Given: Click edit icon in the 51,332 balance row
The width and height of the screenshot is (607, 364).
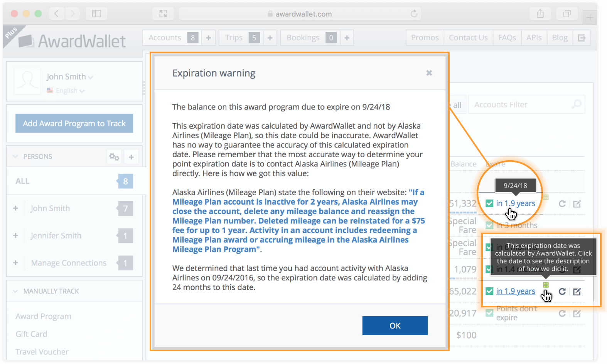Looking at the screenshot, I should 577,204.
